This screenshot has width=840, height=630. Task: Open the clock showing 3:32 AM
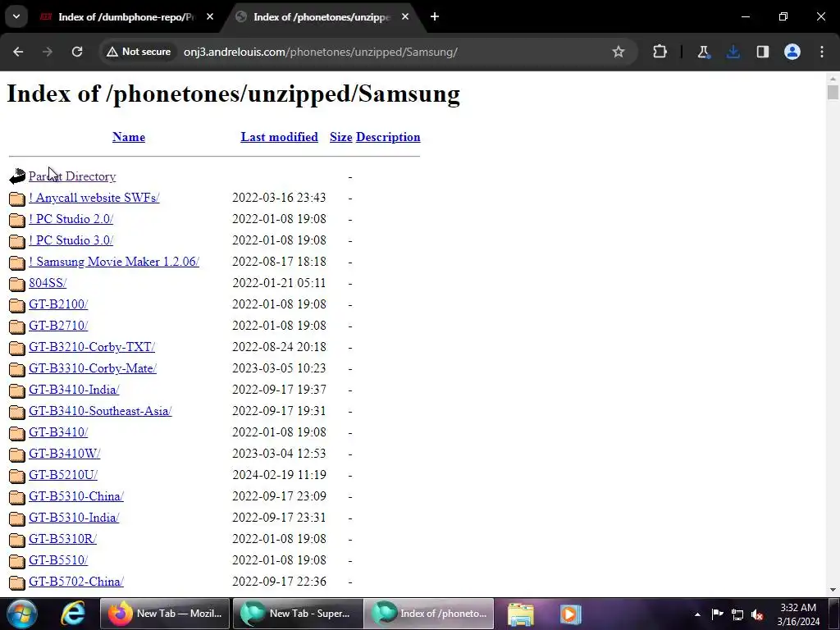point(798,614)
